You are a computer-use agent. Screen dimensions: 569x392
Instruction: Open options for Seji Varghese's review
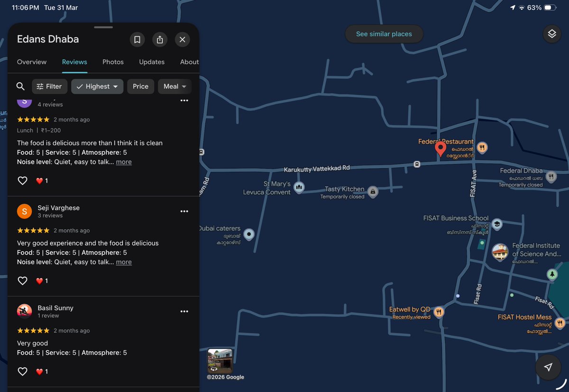click(x=184, y=211)
